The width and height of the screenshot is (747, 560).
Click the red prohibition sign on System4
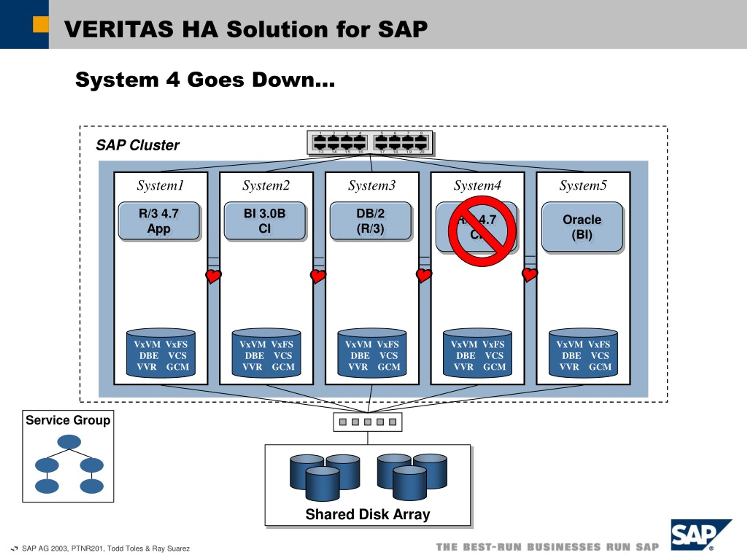482,231
